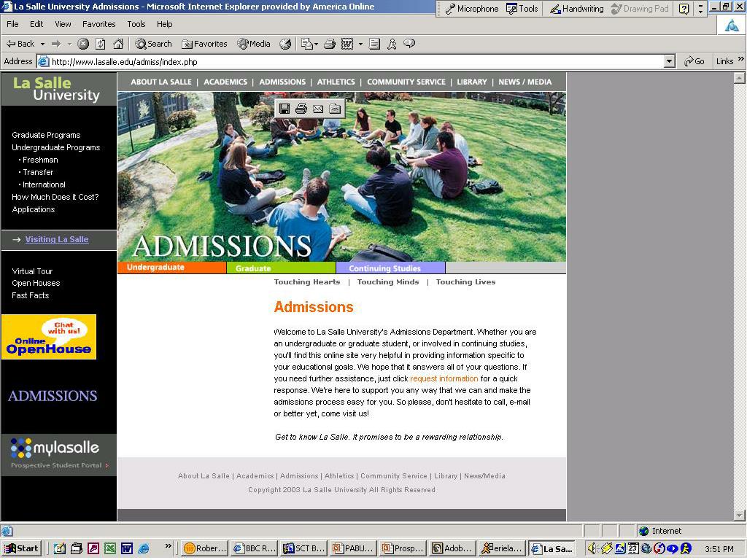Click LIBRARY in top navigation

[x=472, y=82]
